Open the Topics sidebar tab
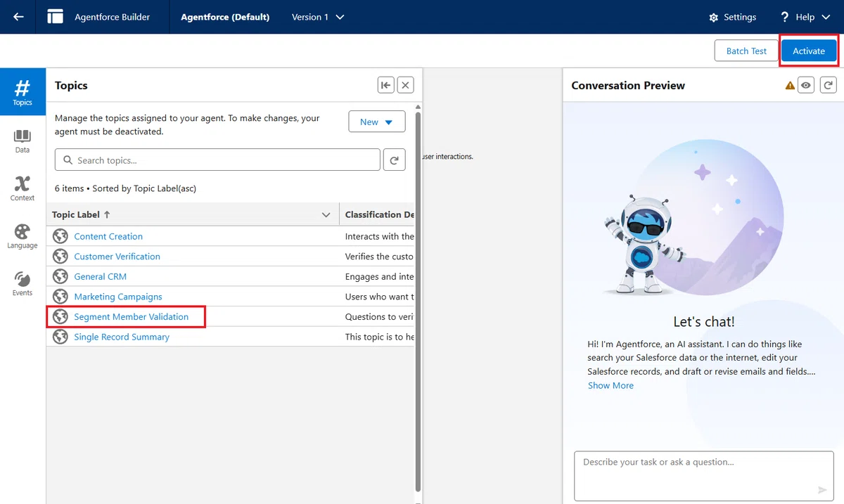The width and height of the screenshot is (844, 504). 23,92
